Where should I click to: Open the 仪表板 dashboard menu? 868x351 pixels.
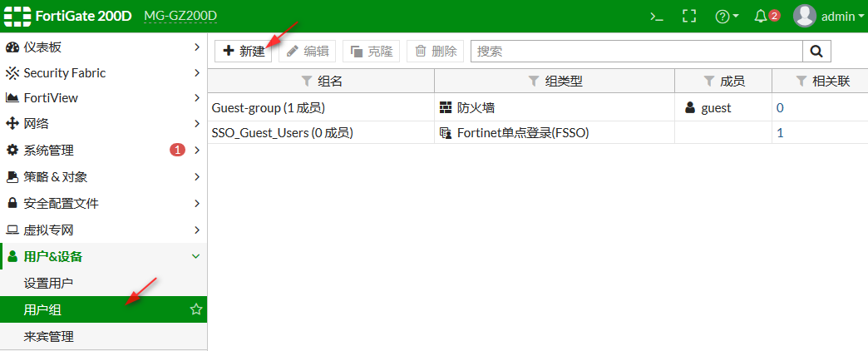104,47
